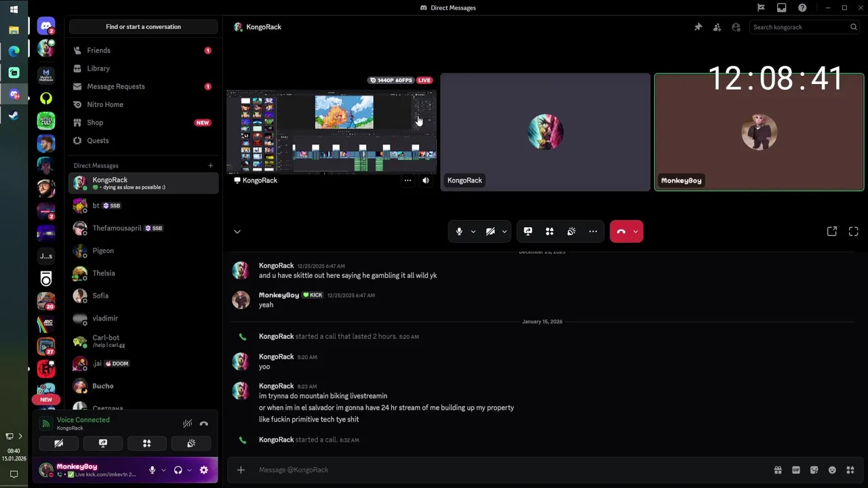
Task: Open soundboard from voice connected panel
Action: click(x=191, y=443)
